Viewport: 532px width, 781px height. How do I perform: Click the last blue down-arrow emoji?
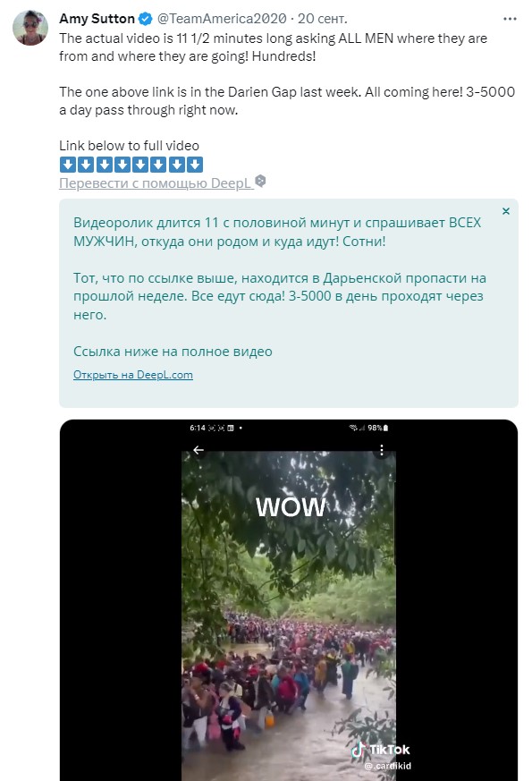(195, 165)
